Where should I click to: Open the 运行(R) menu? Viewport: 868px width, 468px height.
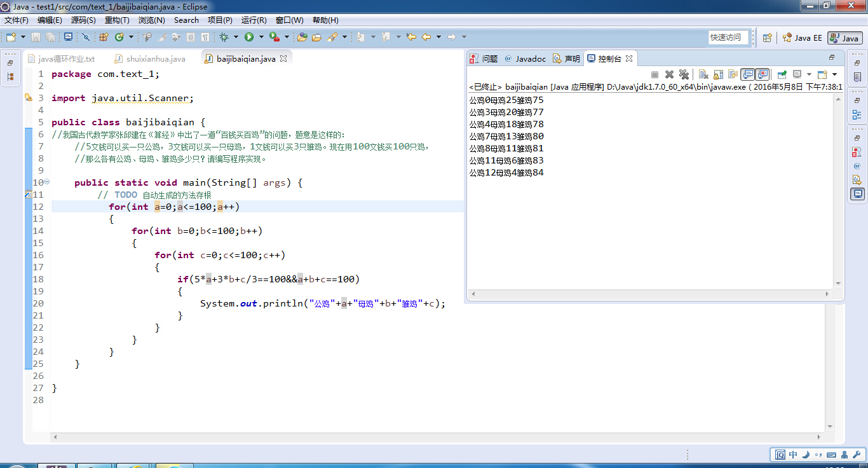pyautogui.click(x=254, y=20)
